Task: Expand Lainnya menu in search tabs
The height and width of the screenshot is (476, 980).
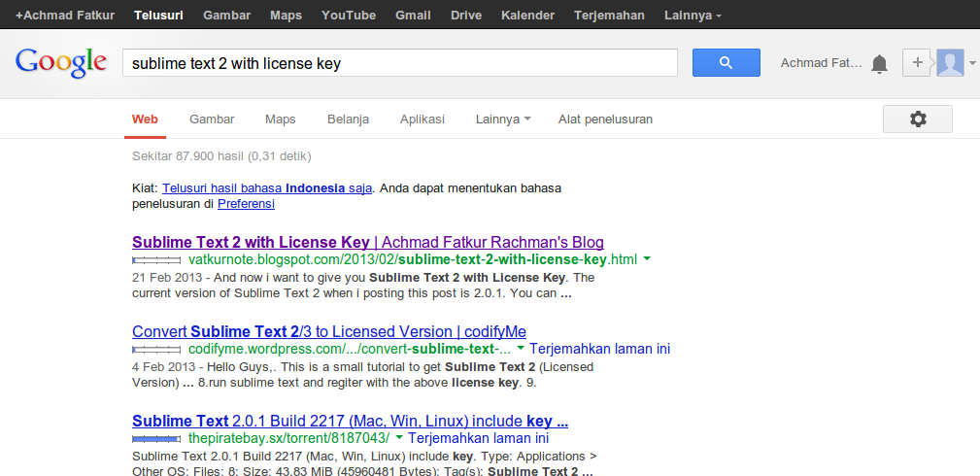Action: (x=503, y=119)
